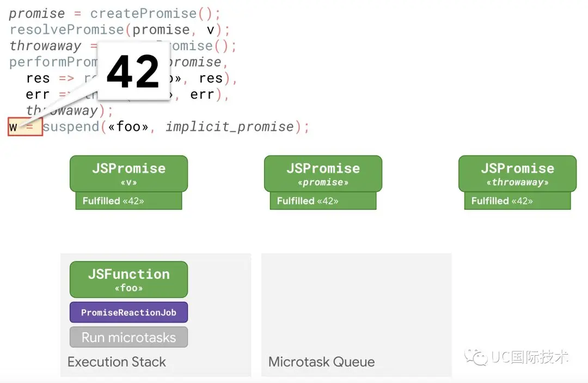Click the gray Run microtasks block
The width and height of the screenshot is (588, 383).
128,337
